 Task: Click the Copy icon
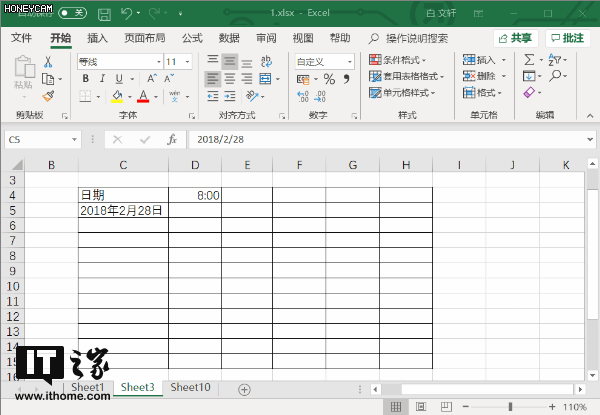pos(48,79)
